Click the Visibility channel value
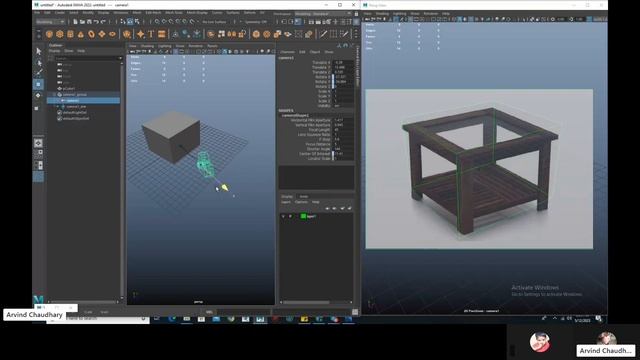 pos(343,106)
